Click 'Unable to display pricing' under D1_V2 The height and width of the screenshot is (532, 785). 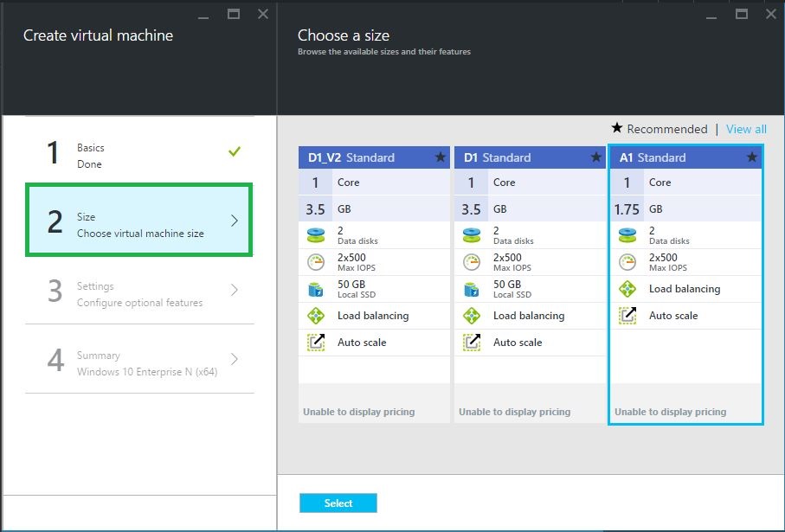click(359, 412)
